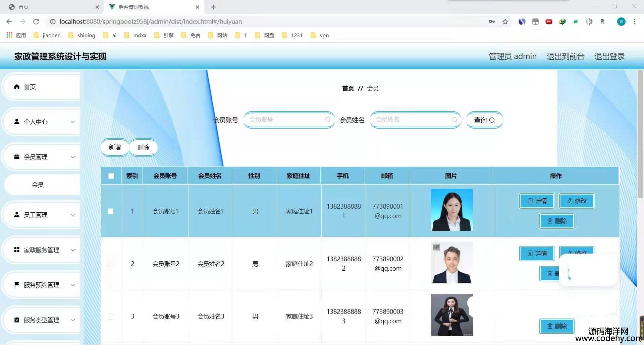Expand the 家政服务管理 sidebar menu
The image size is (644, 345).
pos(41,250)
